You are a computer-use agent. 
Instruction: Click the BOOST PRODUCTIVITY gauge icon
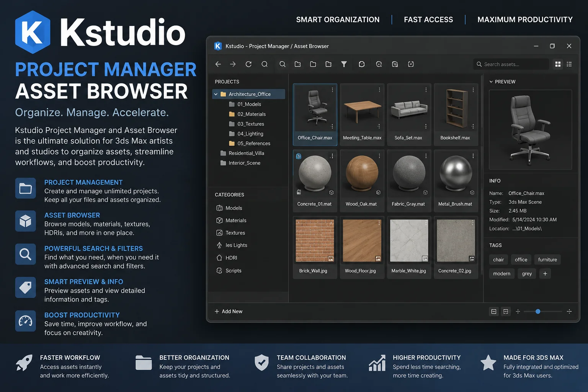(25, 321)
